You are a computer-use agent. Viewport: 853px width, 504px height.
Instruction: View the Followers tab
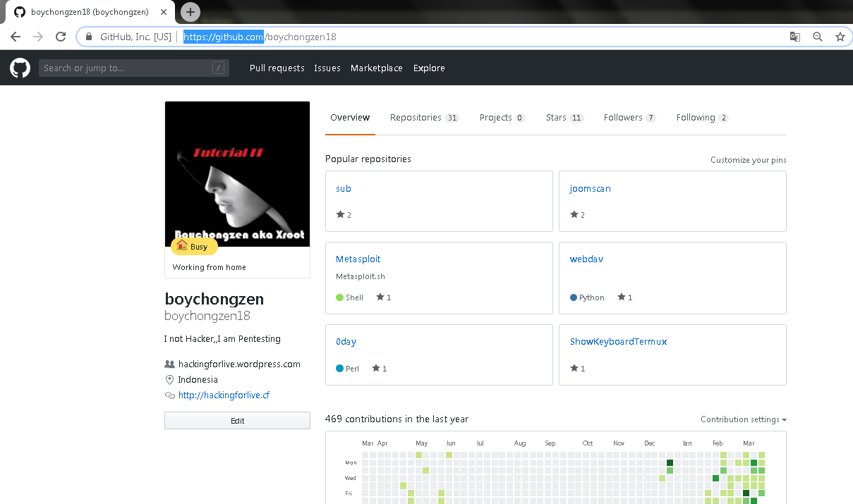tap(630, 118)
